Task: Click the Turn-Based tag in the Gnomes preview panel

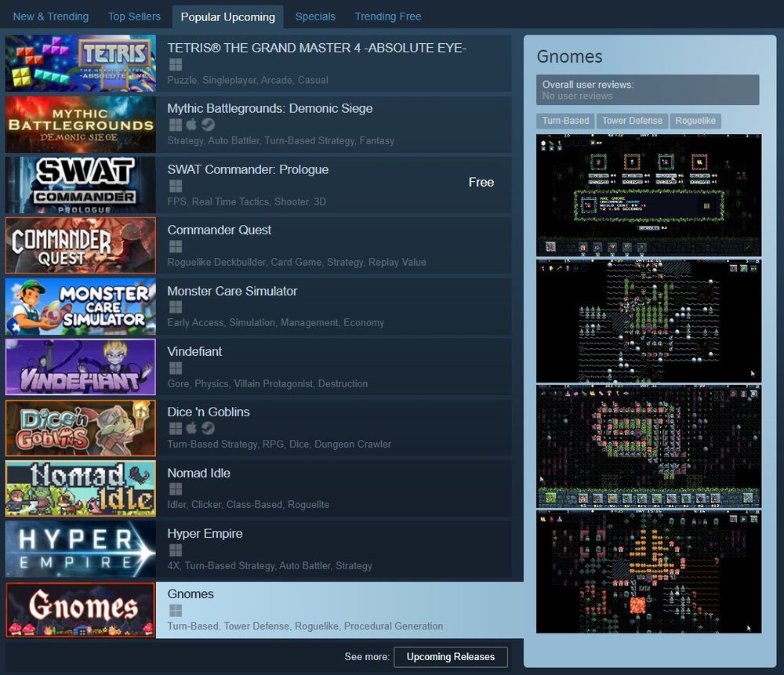Action: 565,121
